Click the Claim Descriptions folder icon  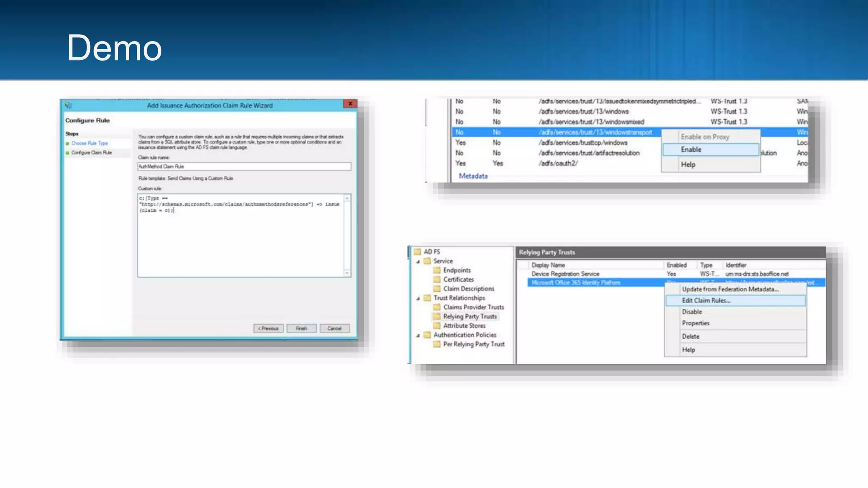(x=437, y=289)
